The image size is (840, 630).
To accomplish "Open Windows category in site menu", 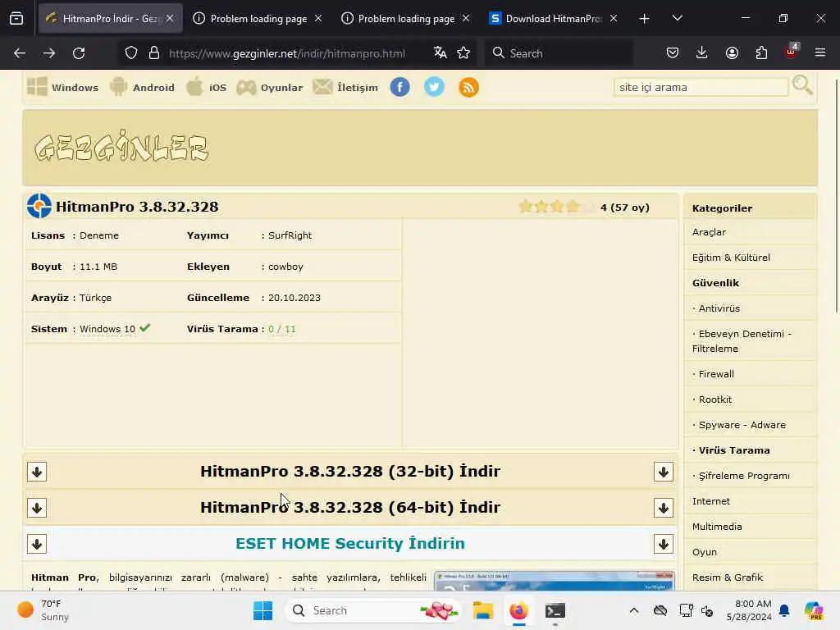I will 62,87.
